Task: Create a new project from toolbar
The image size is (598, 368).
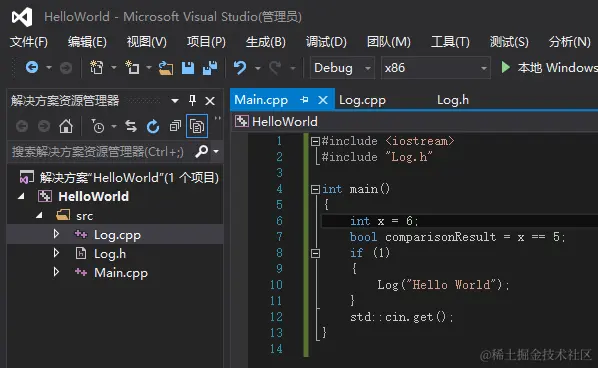Action: (x=96, y=68)
